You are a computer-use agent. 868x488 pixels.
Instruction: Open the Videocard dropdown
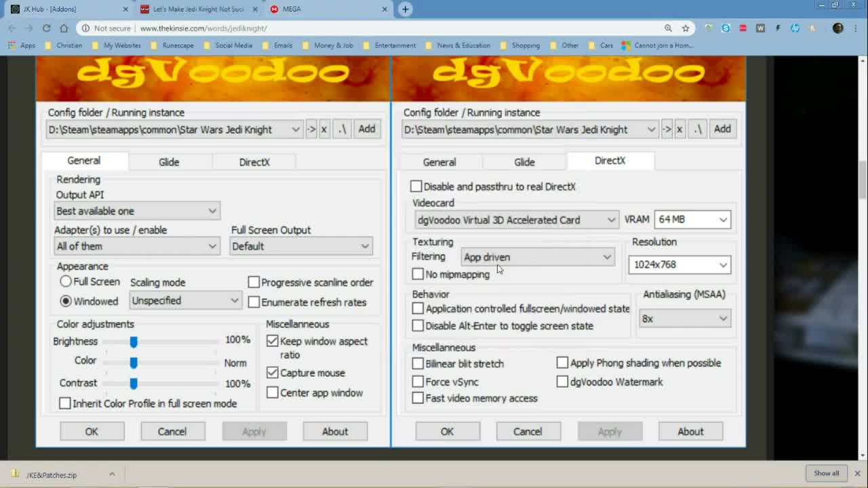coord(516,220)
